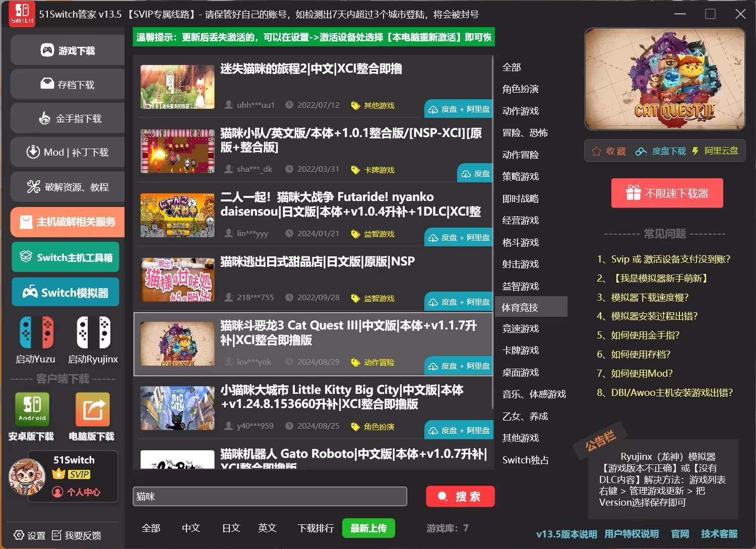Open 官网 website link
This screenshot has width=756, height=549.
(x=680, y=534)
